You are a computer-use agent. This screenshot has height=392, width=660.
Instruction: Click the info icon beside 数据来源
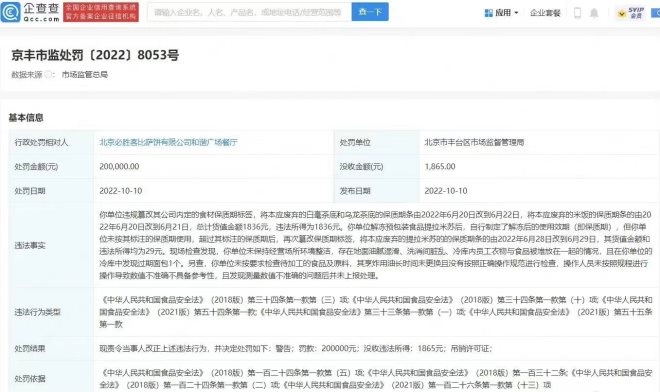pyautogui.click(x=48, y=75)
